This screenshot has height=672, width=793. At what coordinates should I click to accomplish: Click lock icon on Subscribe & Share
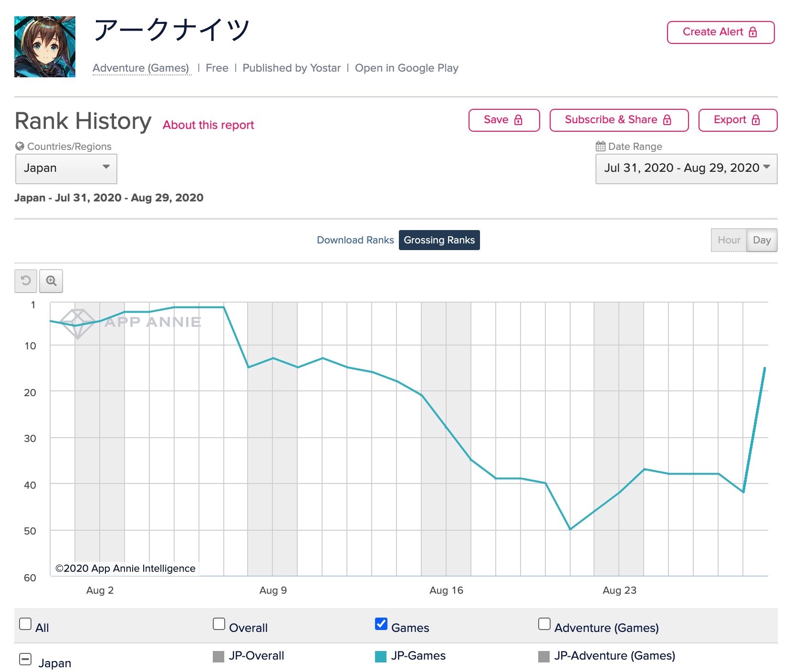click(667, 120)
